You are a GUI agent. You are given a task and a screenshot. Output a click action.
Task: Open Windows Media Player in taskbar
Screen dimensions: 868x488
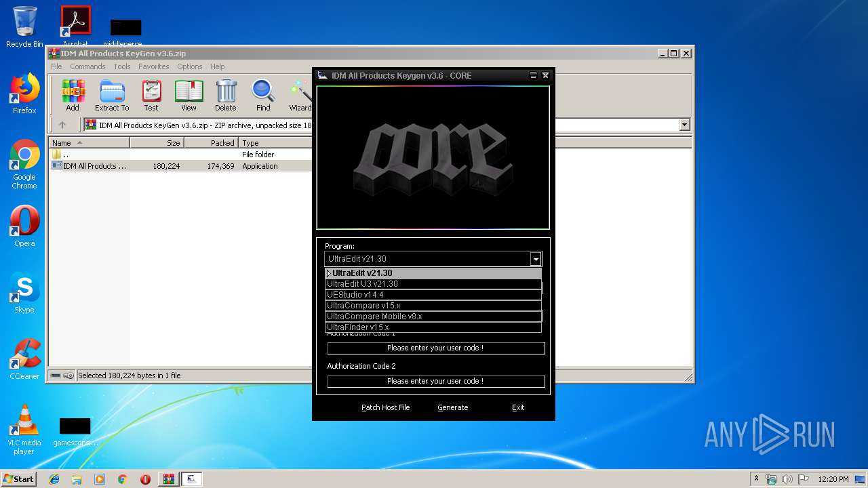[x=100, y=479]
